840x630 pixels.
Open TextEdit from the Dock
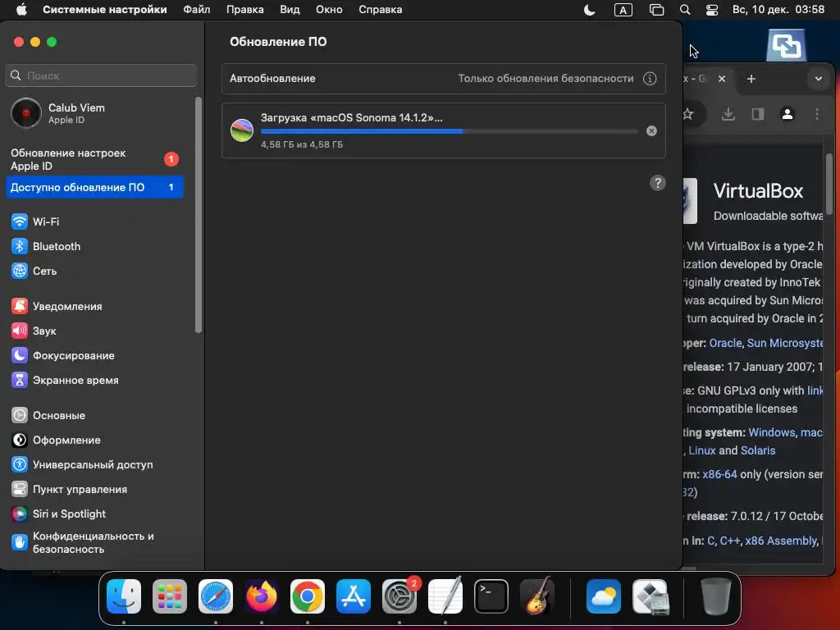click(x=445, y=596)
